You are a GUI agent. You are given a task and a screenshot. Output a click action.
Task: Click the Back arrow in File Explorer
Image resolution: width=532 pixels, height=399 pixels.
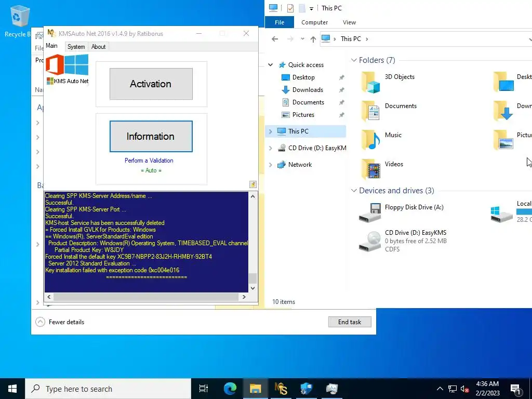click(275, 39)
